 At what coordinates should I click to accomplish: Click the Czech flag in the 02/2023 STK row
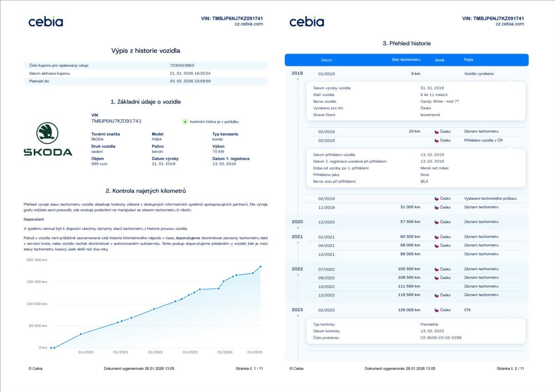(437, 310)
